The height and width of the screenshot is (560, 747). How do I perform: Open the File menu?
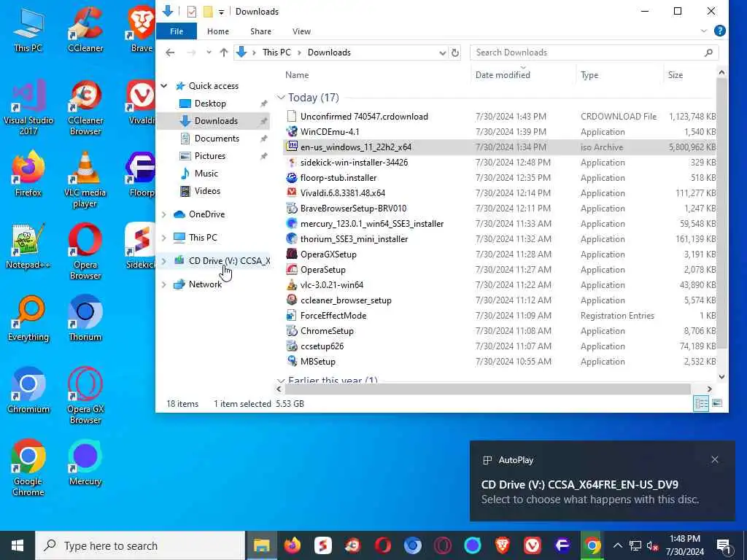(177, 31)
